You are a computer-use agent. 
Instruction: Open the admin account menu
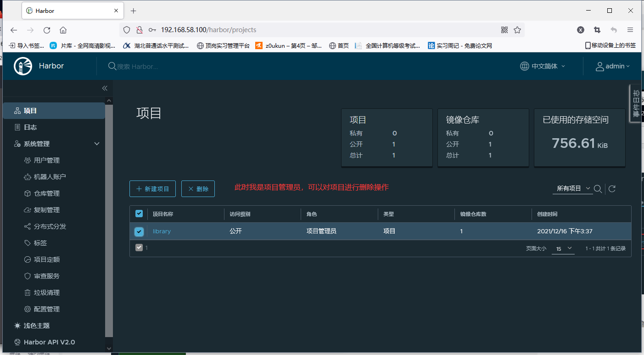613,66
